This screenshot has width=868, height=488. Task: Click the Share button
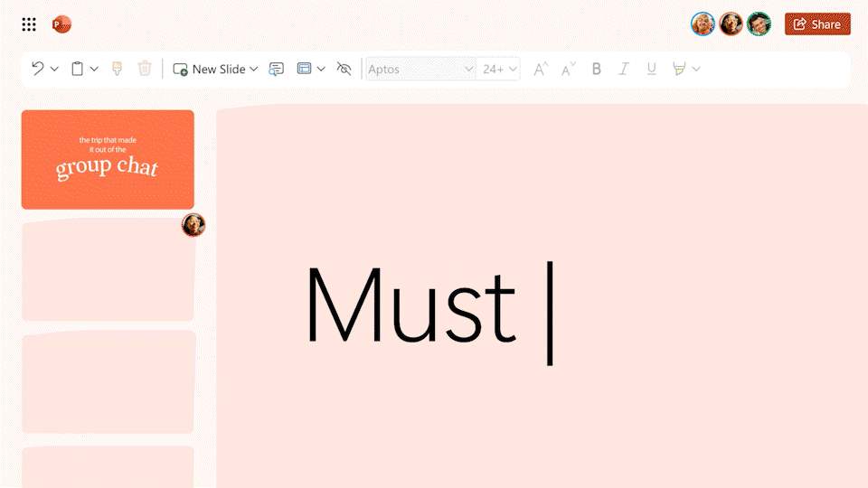817,24
